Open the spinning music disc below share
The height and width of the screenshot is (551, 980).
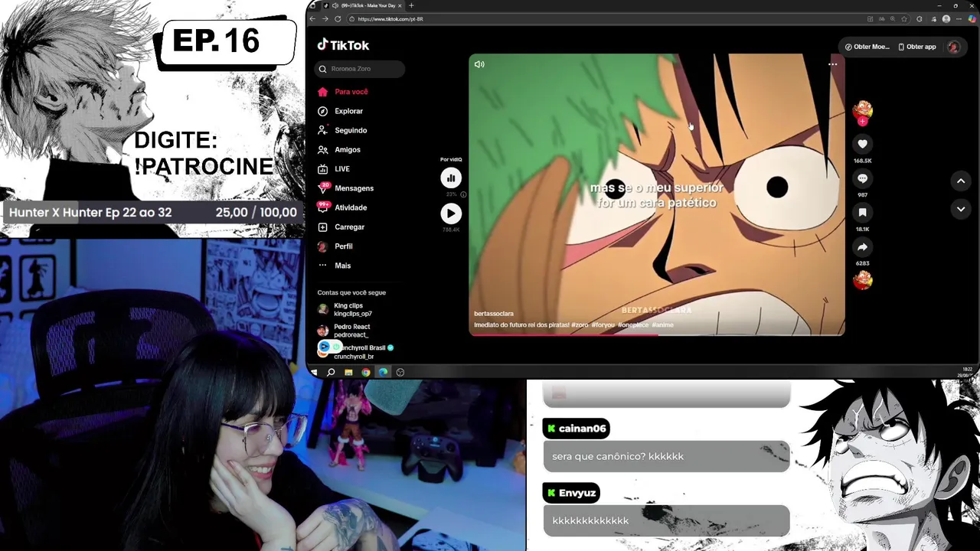pos(862,280)
